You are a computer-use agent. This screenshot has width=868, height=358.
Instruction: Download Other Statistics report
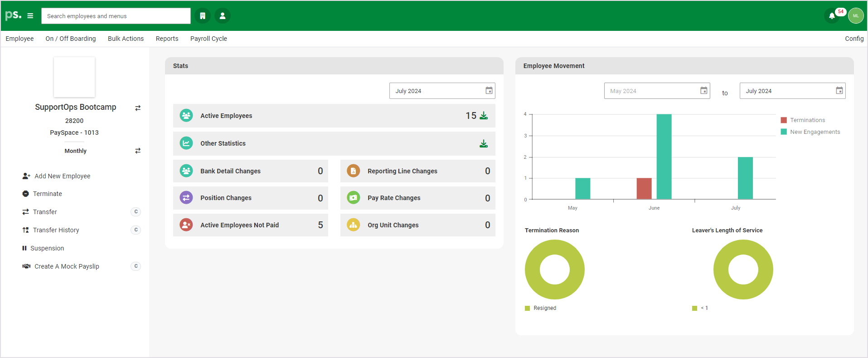[484, 144]
